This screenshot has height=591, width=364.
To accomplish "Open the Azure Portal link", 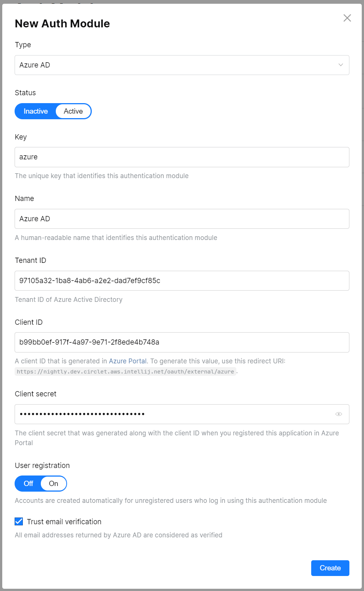I will coord(127,361).
